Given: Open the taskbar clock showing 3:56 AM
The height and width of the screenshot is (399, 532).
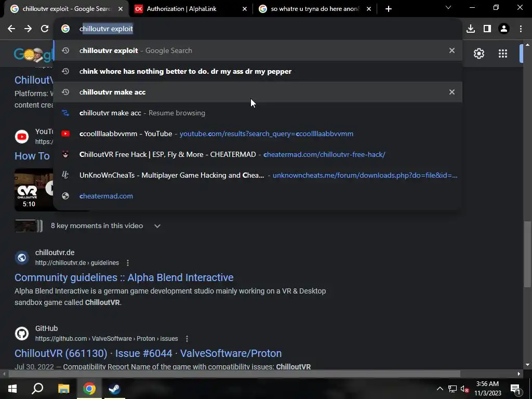Looking at the screenshot, I should tap(487, 389).
